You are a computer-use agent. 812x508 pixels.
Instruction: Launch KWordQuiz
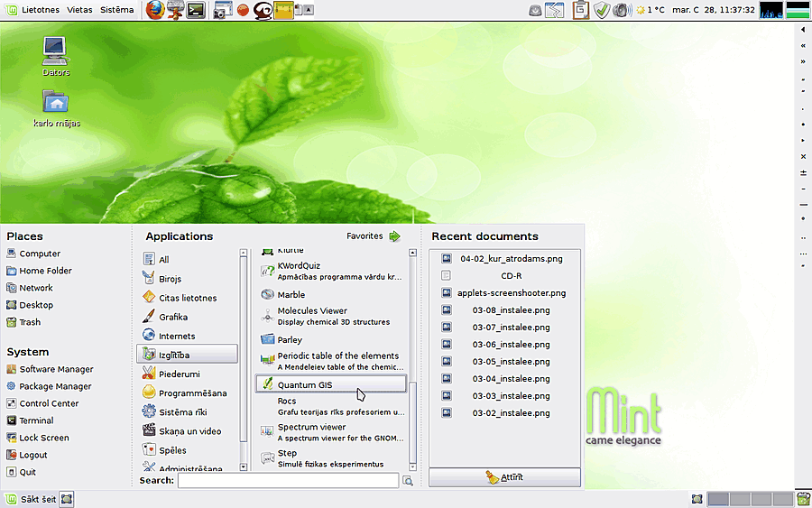[331, 271]
